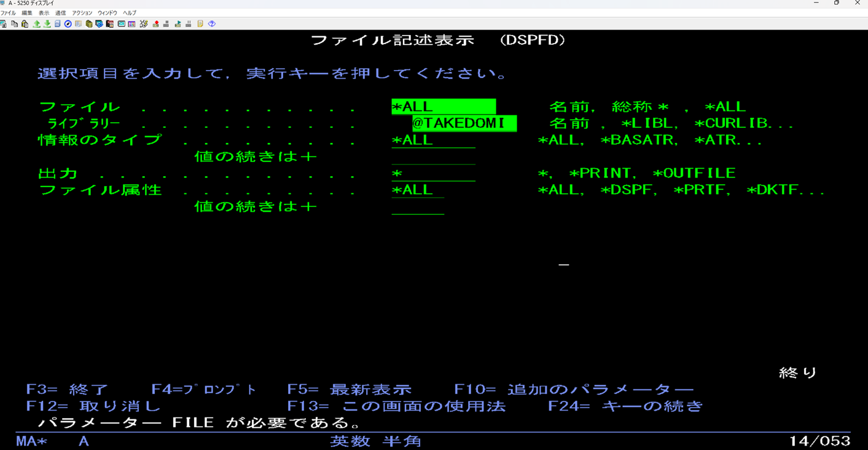
Task: Click the error message パラメーター FILE が必要である
Action: coord(200,423)
